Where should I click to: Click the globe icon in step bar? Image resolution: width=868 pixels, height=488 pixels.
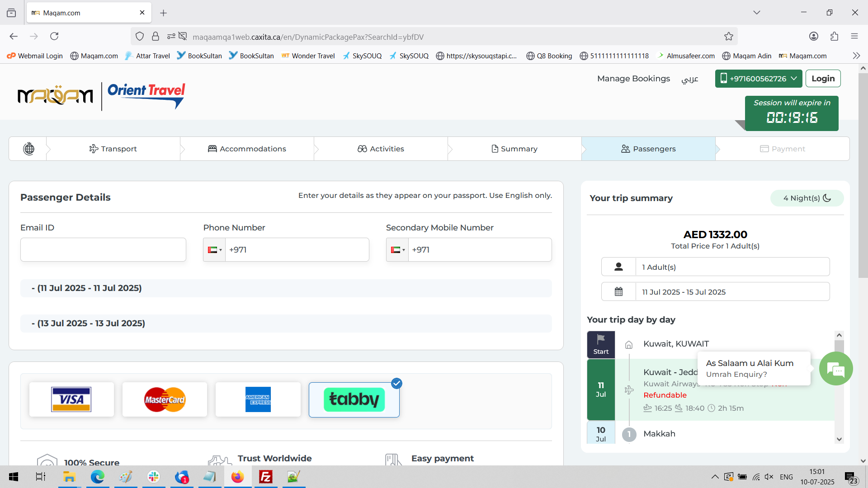(x=28, y=149)
